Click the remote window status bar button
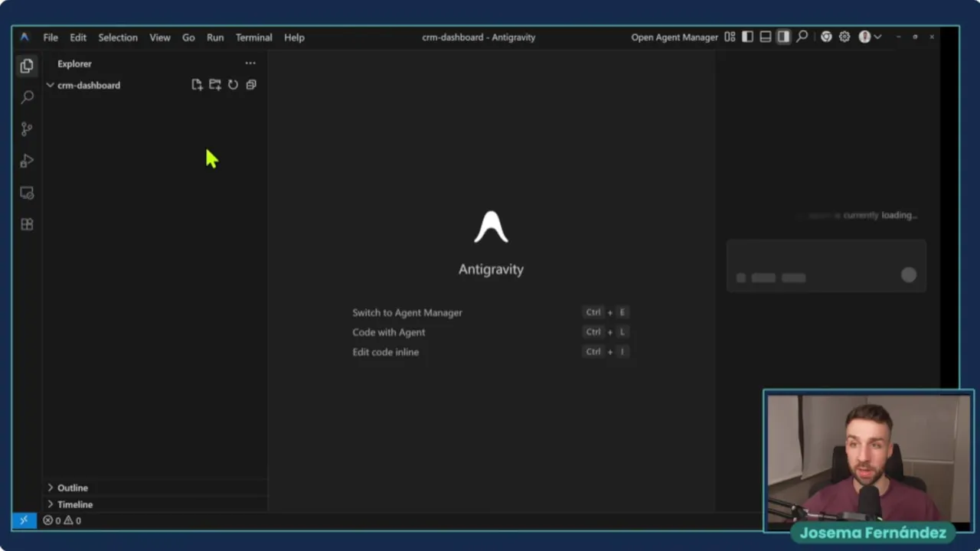 click(x=24, y=520)
